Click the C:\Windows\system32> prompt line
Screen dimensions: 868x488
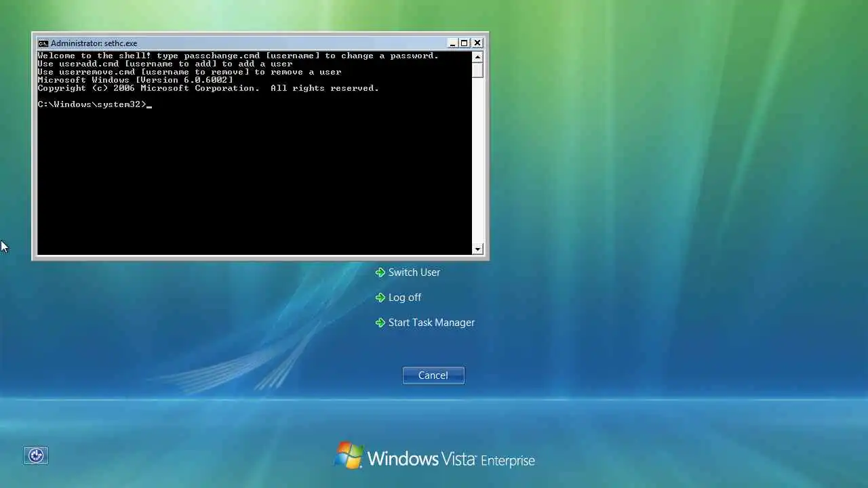click(x=95, y=104)
